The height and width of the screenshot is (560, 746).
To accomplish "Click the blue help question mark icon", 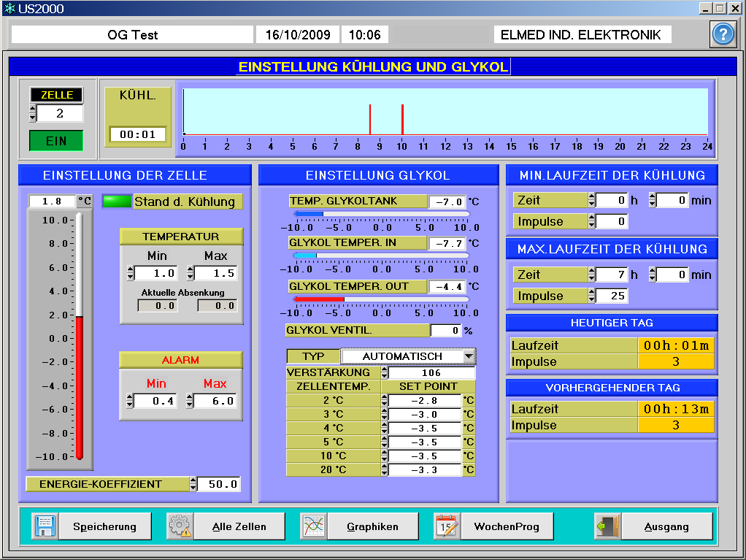I will (723, 34).
